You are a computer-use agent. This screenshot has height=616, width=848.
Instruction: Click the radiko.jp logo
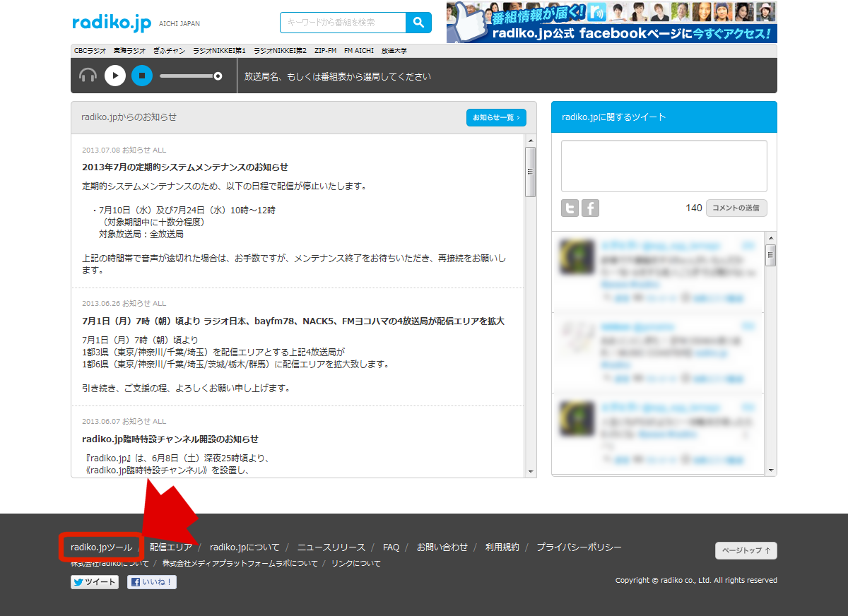click(112, 23)
